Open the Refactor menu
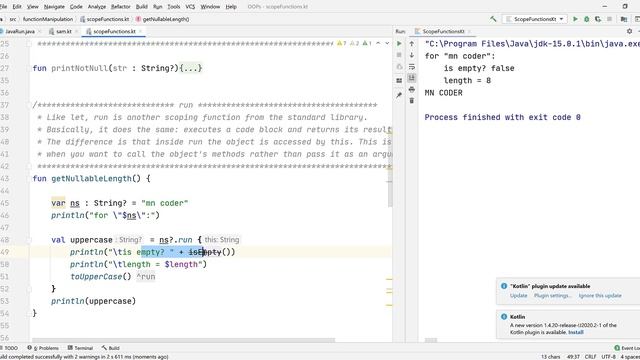This screenshot has width=640, height=360. click(121, 7)
